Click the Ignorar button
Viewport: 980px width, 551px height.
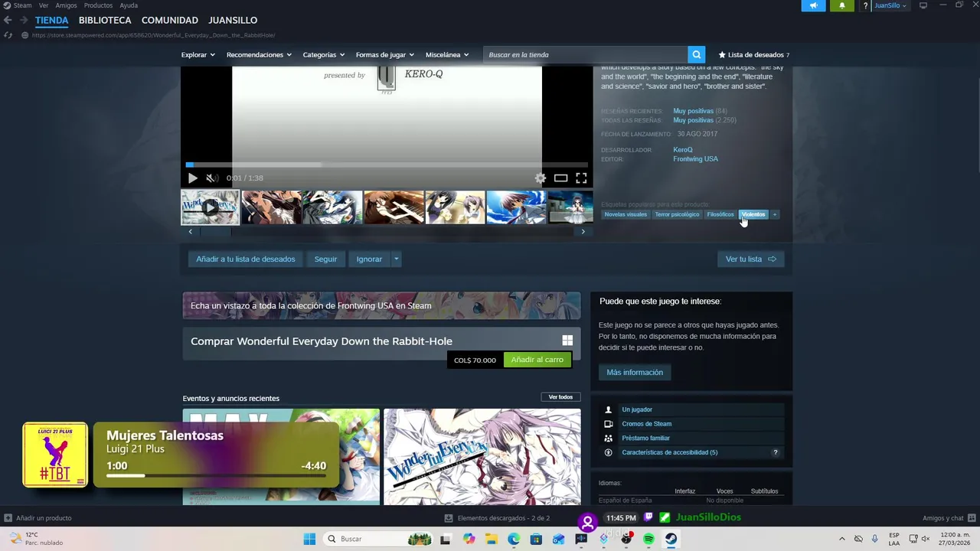369,259
